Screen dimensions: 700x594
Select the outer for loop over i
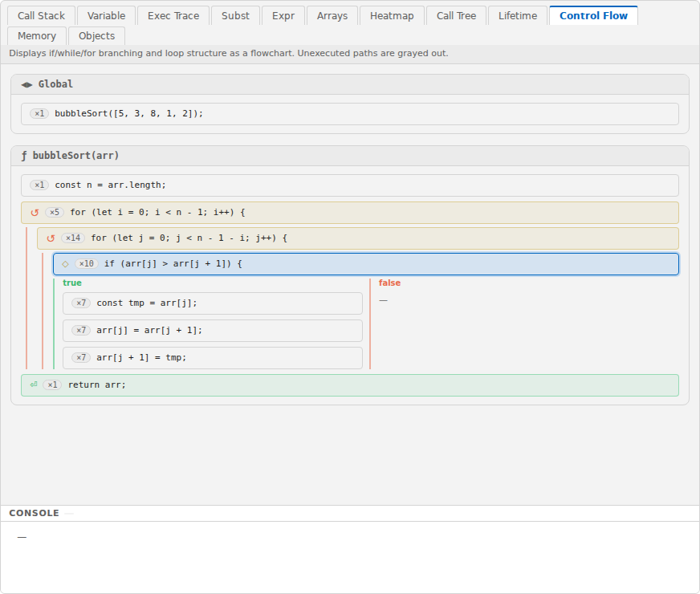[350, 213]
